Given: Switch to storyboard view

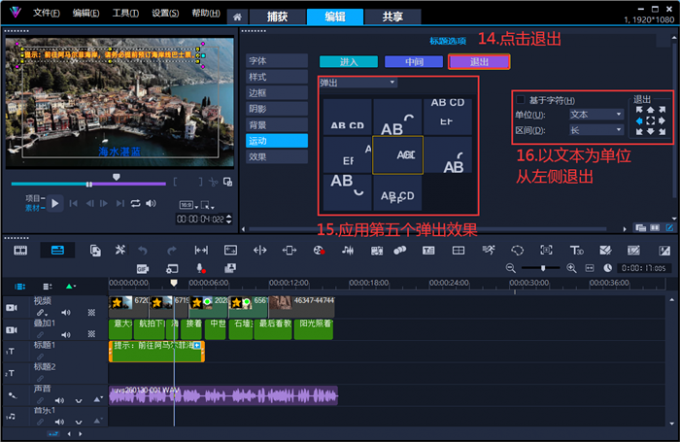Looking at the screenshot, I should coord(20,250).
